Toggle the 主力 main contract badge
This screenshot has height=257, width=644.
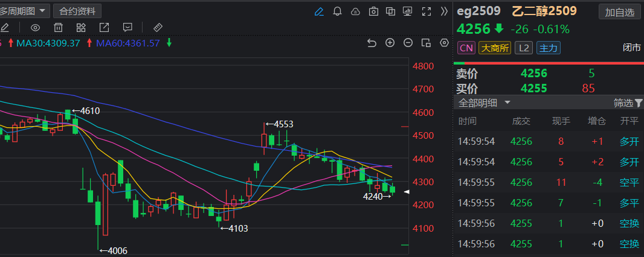pyautogui.click(x=548, y=48)
